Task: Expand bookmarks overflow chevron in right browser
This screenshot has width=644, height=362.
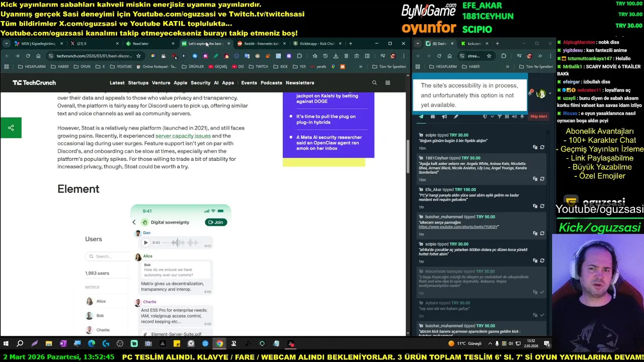Action: pyautogui.click(x=507, y=66)
